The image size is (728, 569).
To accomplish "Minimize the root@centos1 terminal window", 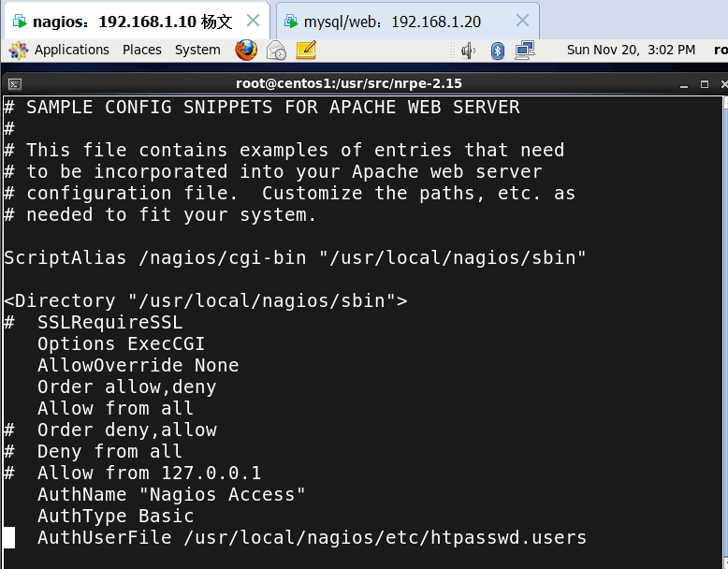I will point(684,84).
